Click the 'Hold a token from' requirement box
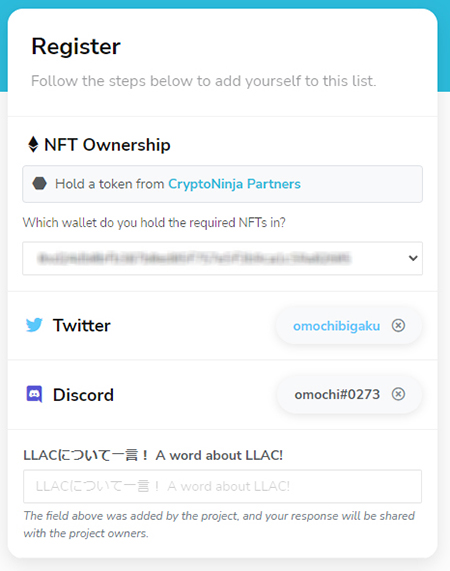450x571 pixels. coord(222,184)
